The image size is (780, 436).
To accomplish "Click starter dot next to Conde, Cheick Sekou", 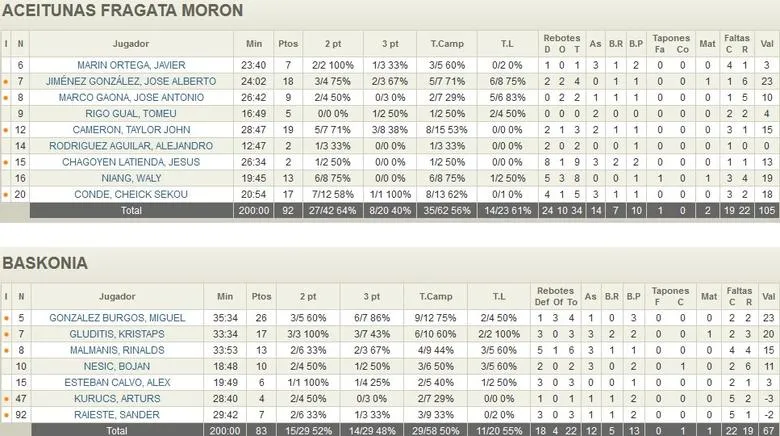I will [6, 194].
